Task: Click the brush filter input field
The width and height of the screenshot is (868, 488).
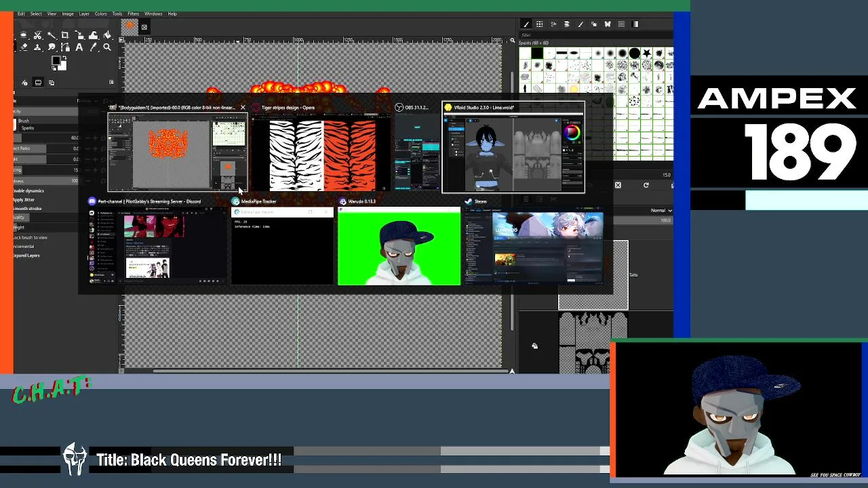Action: pyautogui.click(x=597, y=35)
